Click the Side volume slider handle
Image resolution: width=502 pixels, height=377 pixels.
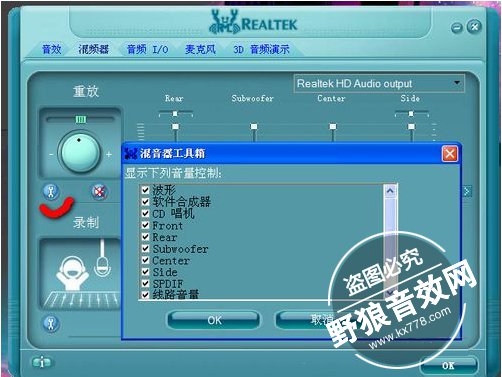coord(411,127)
